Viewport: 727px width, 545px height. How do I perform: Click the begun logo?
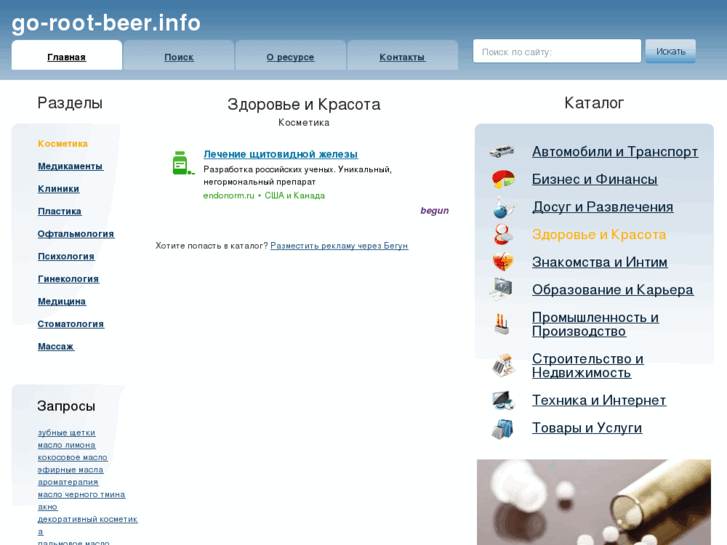pos(434,211)
